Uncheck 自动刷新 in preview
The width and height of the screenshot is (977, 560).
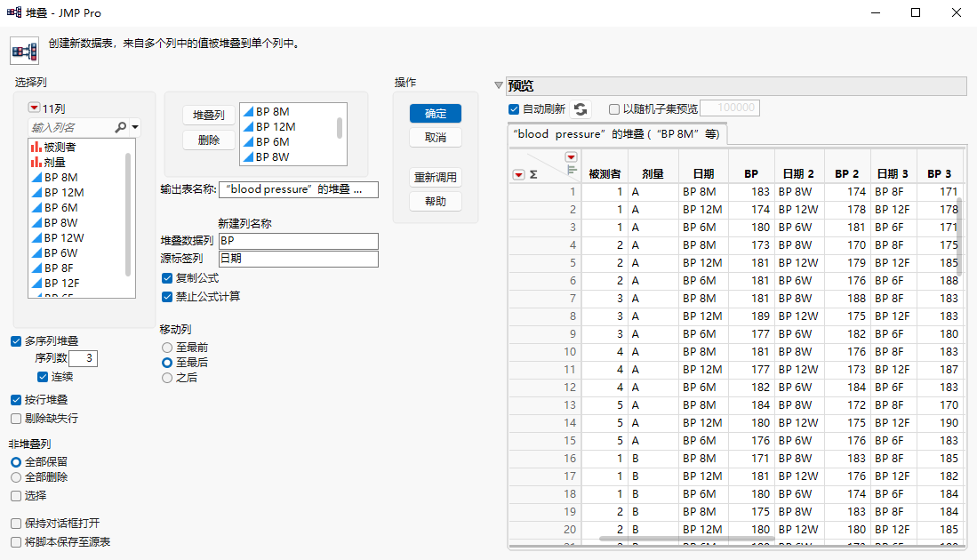(x=514, y=109)
